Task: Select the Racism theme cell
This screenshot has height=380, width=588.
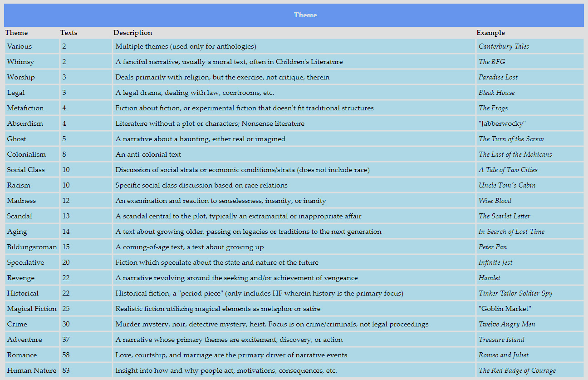Action: [x=32, y=185]
